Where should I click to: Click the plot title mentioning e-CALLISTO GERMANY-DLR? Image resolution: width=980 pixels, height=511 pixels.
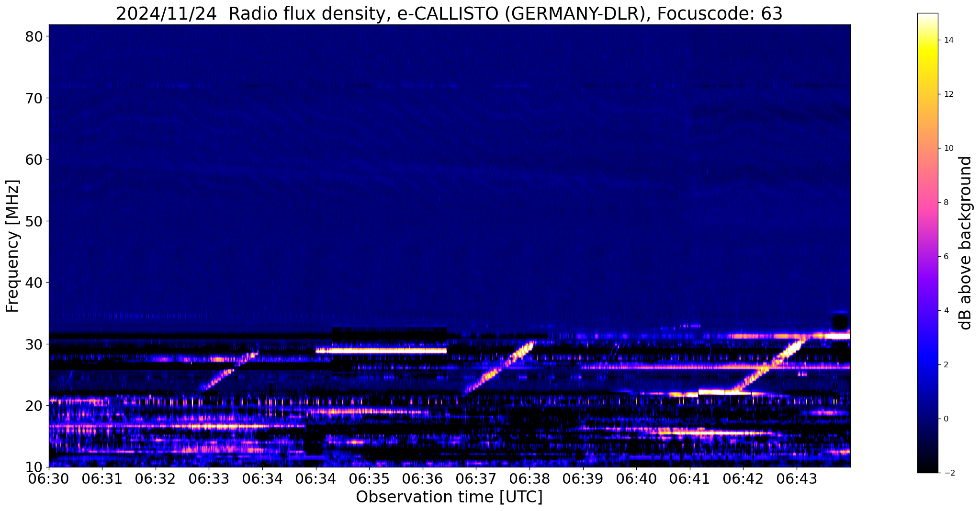(x=449, y=13)
